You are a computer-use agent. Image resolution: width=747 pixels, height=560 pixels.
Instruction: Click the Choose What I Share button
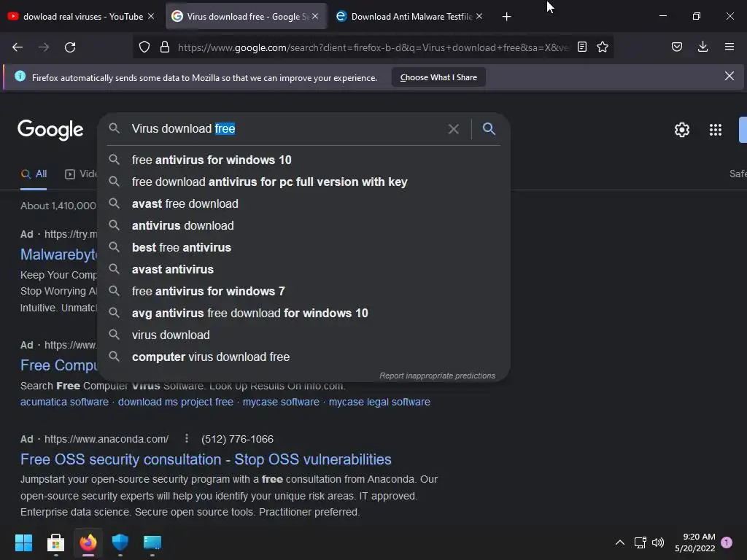point(438,77)
